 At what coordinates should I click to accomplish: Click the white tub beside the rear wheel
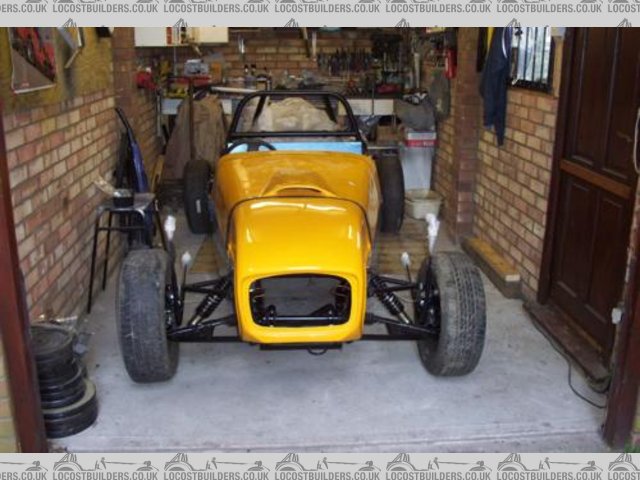pyautogui.click(x=422, y=203)
